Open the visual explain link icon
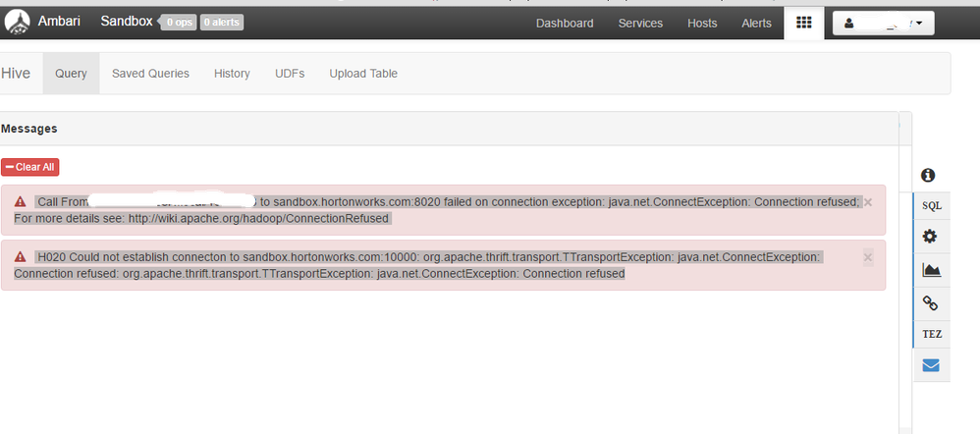This screenshot has width=980, height=434. (931, 303)
